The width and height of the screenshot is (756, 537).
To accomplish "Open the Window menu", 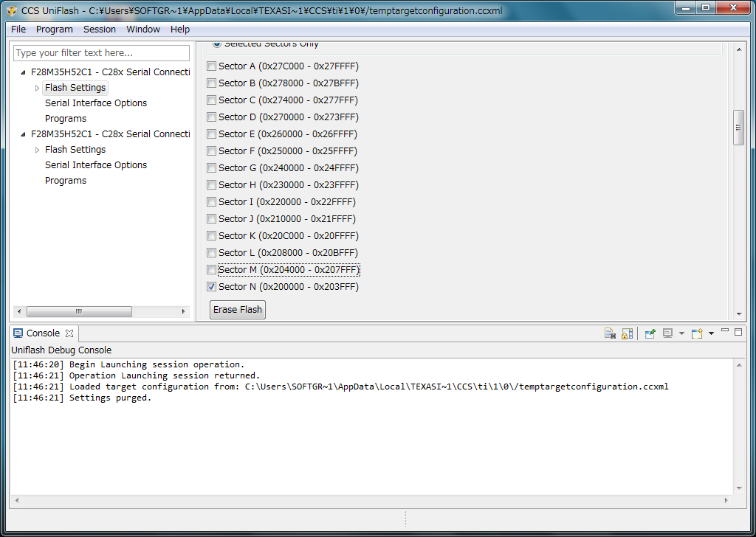I will 143,30.
